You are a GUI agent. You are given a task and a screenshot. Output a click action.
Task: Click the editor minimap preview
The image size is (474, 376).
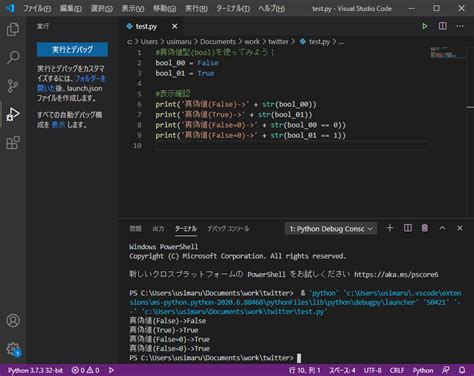[x=447, y=53]
